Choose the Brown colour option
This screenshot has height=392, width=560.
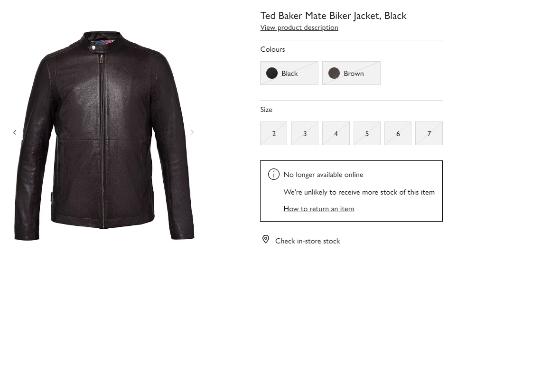[352, 73]
